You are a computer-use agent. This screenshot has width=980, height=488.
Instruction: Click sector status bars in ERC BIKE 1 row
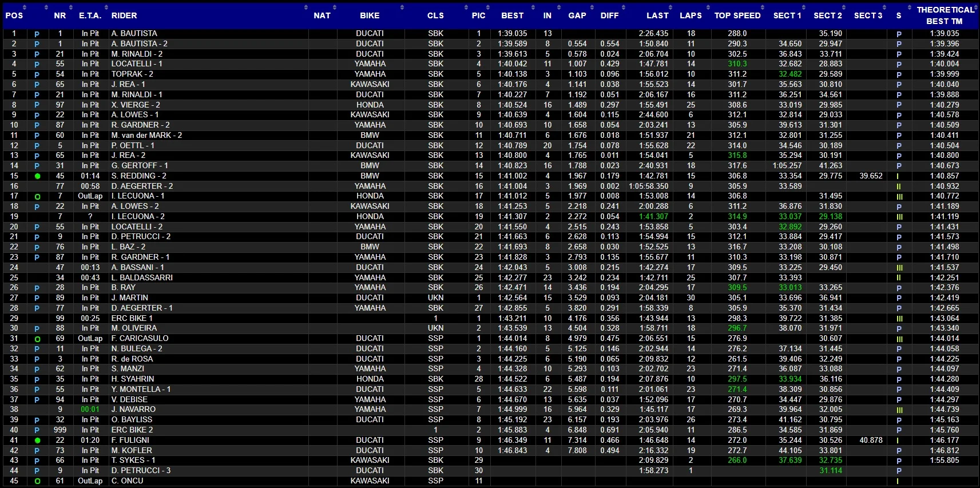[899, 319]
